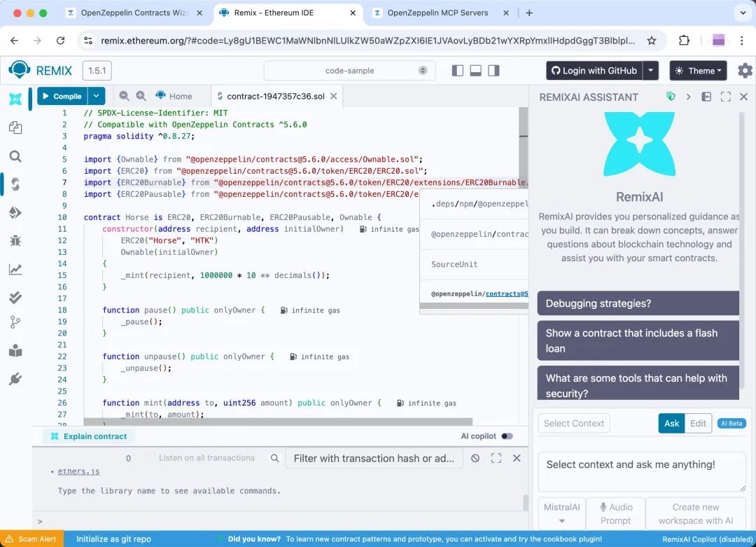Image resolution: width=756 pixels, height=547 pixels.
Task: Close the contract-1947357c36.sol tab
Action: (334, 96)
